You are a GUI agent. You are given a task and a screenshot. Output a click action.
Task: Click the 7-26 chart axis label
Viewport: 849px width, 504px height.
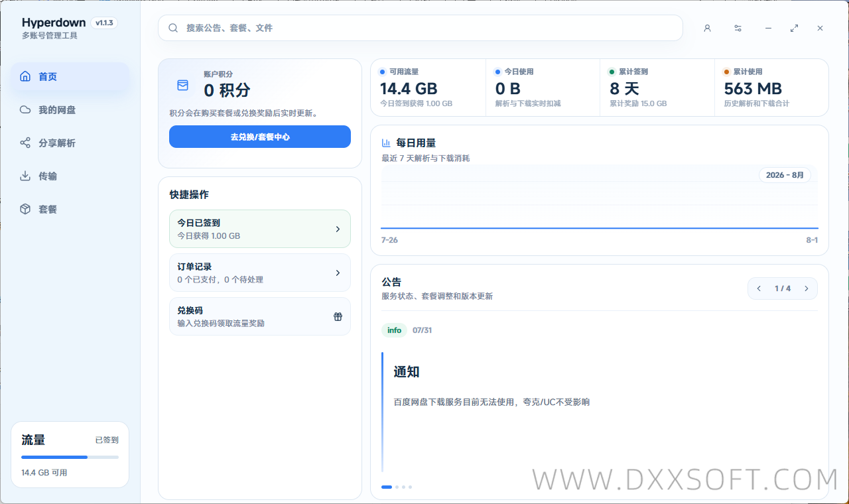pyautogui.click(x=389, y=240)
